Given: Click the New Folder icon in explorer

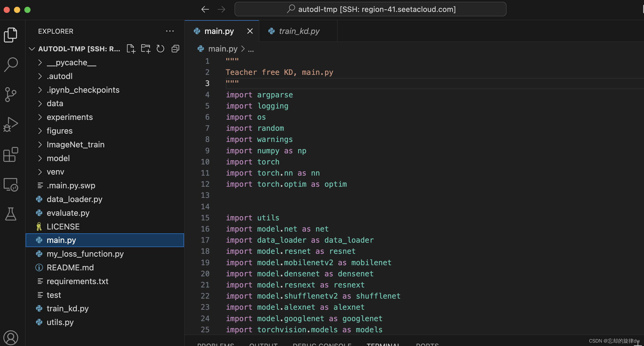Looking at the screenshot, I should [x=146, y=49].
